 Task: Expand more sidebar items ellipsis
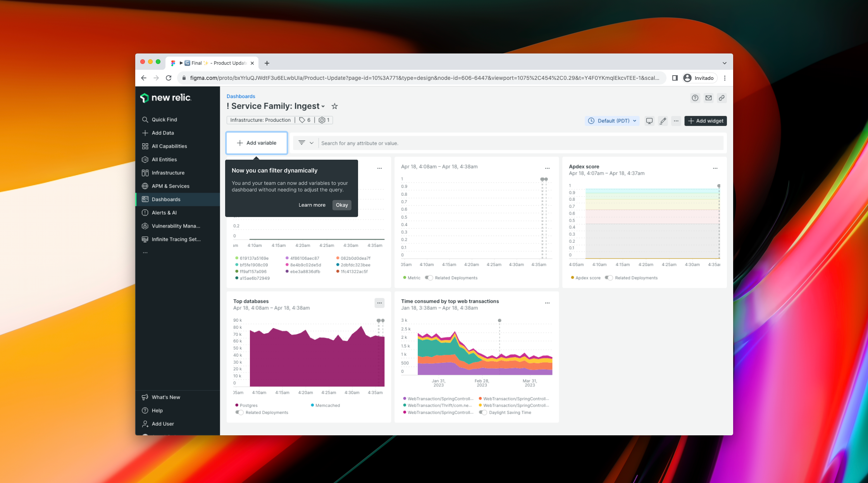coord(145,252)
